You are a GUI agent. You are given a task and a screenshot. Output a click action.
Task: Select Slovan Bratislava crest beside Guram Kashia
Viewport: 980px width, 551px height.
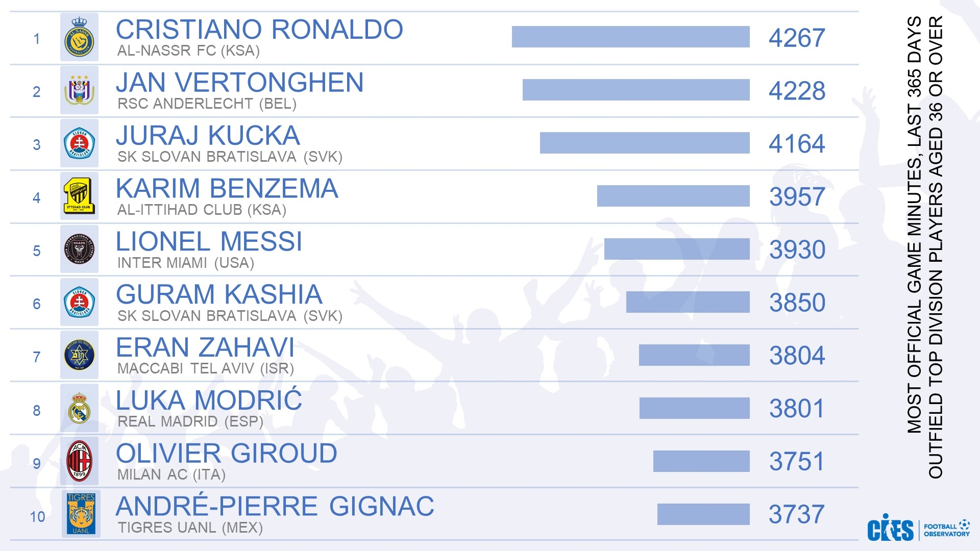point(79,303)
